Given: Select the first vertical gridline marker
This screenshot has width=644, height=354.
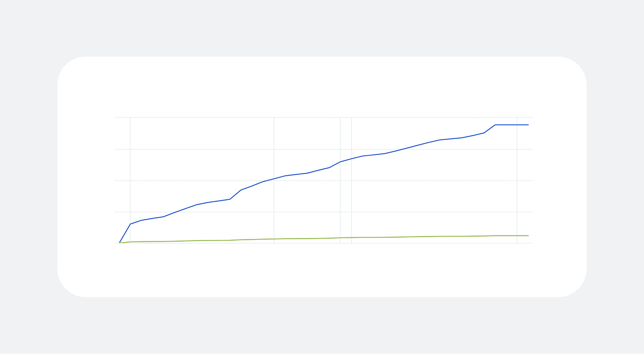Looking at the screenshot, I should (130, 180).
